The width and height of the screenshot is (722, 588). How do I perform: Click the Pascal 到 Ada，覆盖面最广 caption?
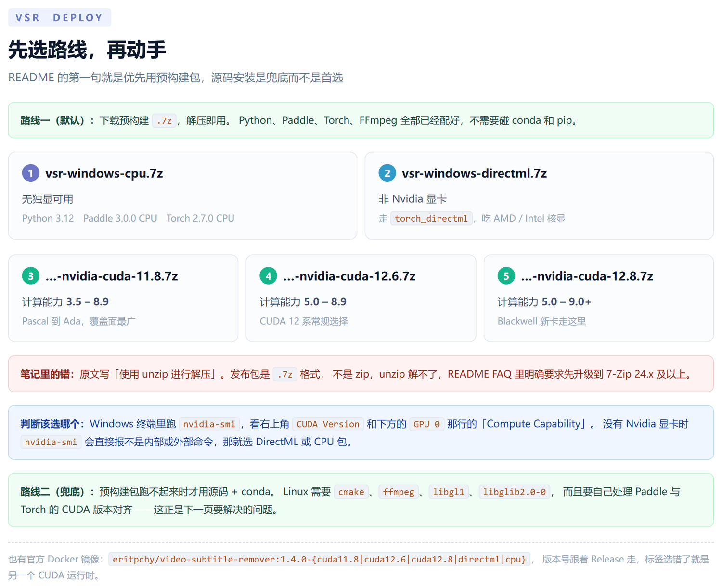click(79, 321)
